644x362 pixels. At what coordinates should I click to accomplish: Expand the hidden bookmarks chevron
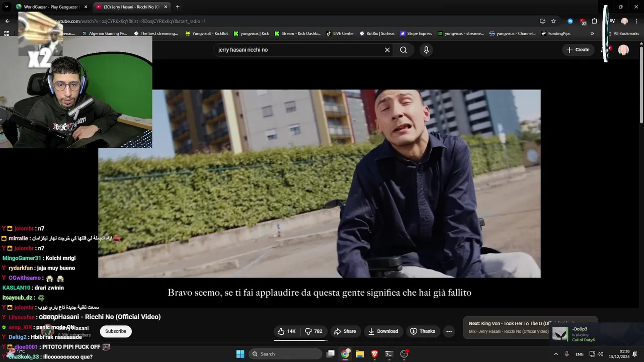click(592, 34)
